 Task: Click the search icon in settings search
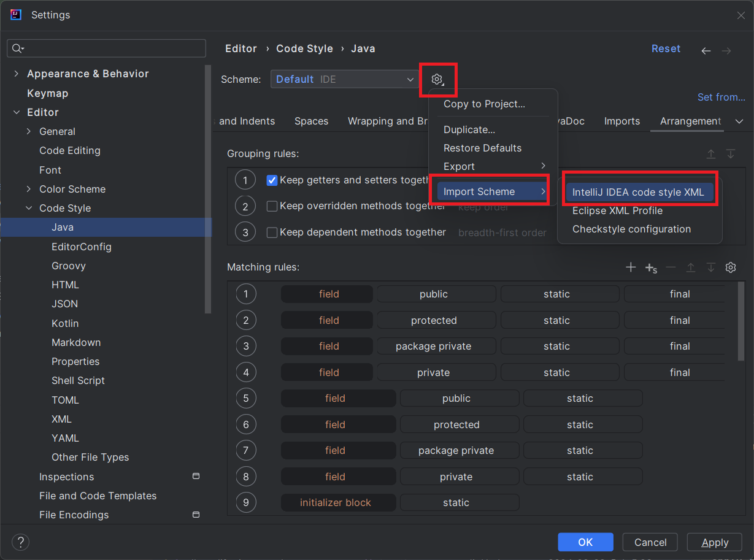point(17,48)
